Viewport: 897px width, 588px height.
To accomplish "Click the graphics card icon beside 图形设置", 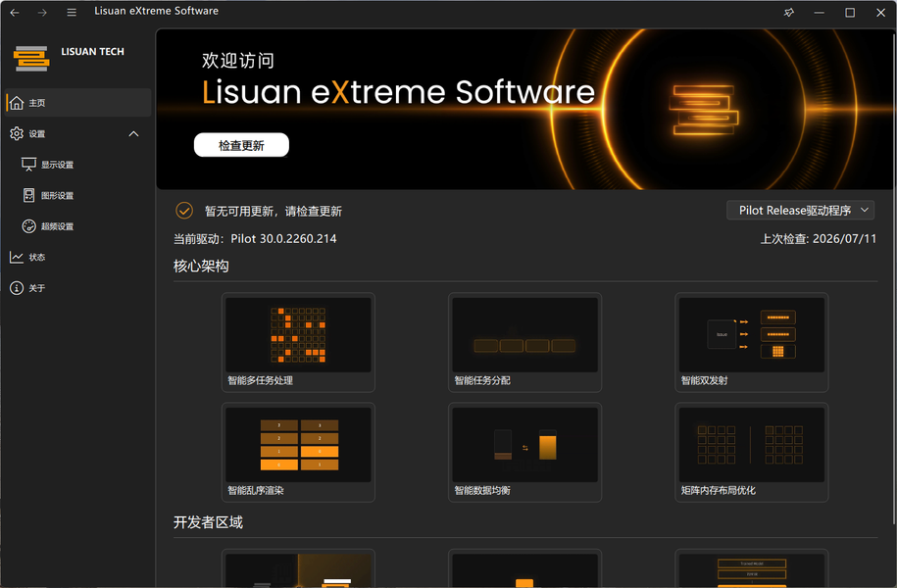I will pyautogui.click(x=28, y=196).
